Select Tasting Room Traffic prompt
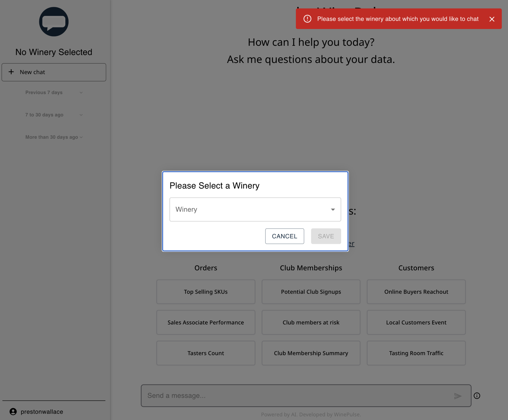508x420 pixels. click(x=416, y=353)
